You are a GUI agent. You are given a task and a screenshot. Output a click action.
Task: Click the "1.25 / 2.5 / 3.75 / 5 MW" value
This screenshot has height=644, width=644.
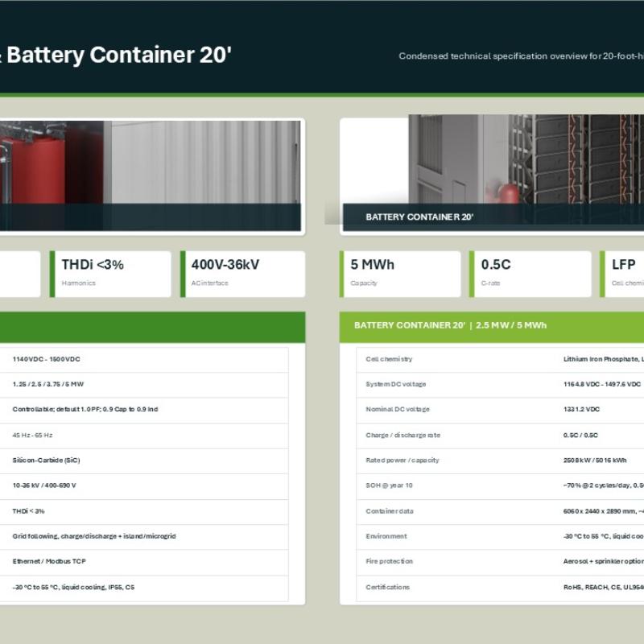(x=48, y=384)
